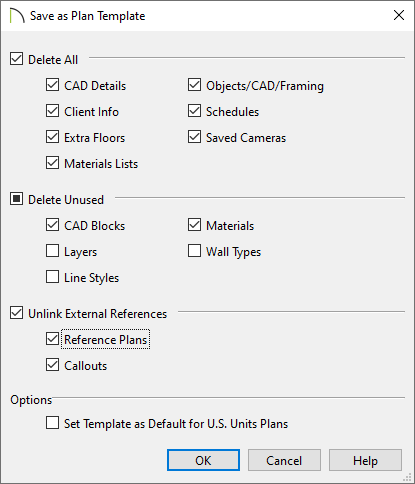Confirm with the OK button
Screen dimensions: 415x484
(x=203, y=460)
